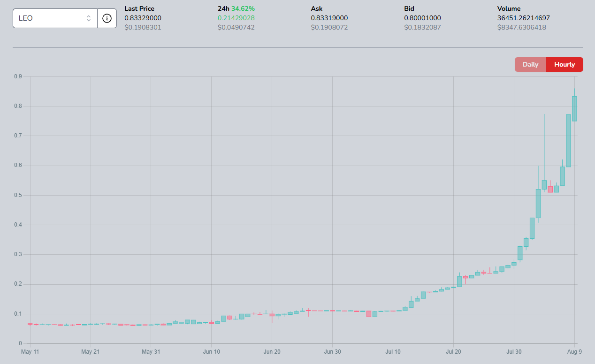Screen dimensions: 595x364
Task: Click the $0.0490742 change in USD
Action: click(235, 27)
